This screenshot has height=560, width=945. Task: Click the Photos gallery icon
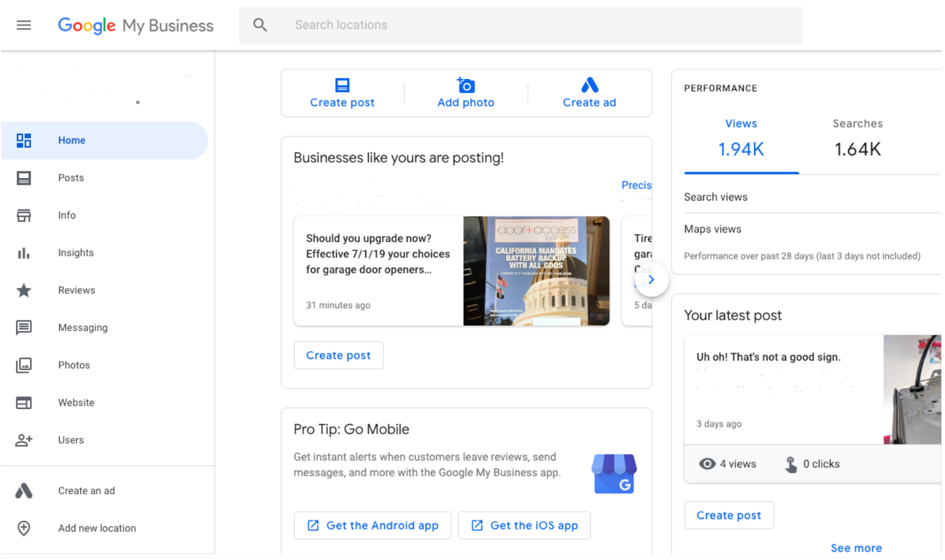[x=24, y=365]
